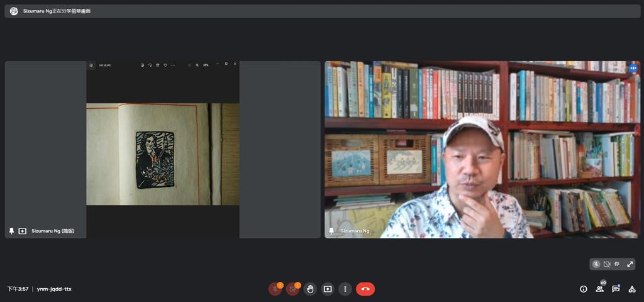Open the three-dot more options menu
The image size is (644, 302).
(345, 289)
